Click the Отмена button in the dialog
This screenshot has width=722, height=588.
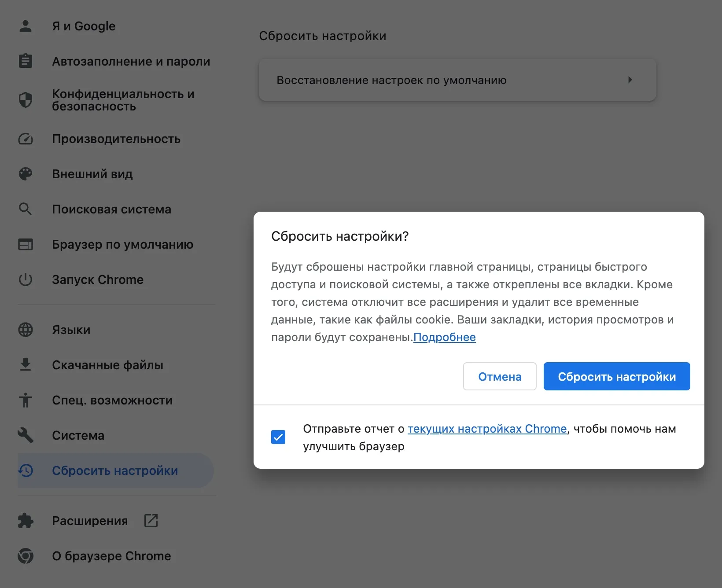pos(500,376)
